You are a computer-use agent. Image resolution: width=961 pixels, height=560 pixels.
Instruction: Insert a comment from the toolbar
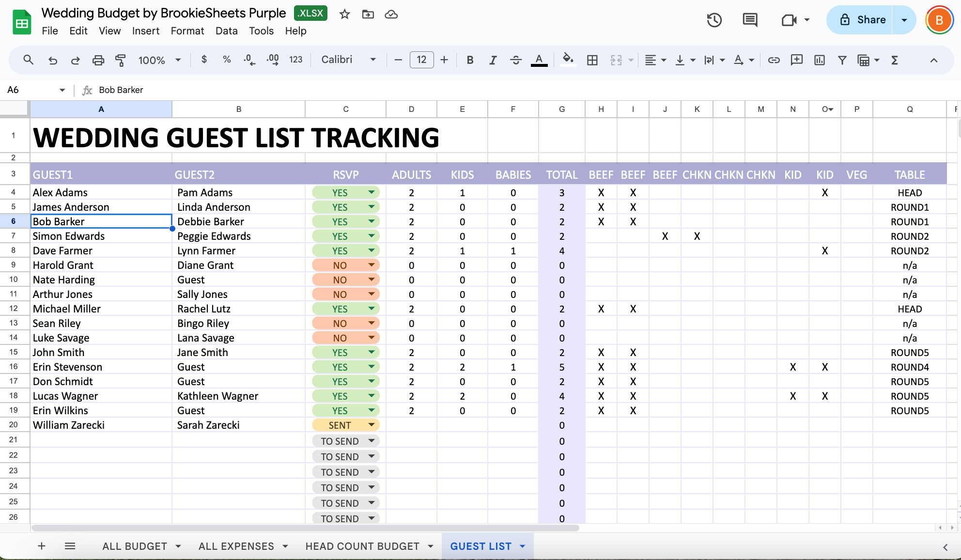796,60
